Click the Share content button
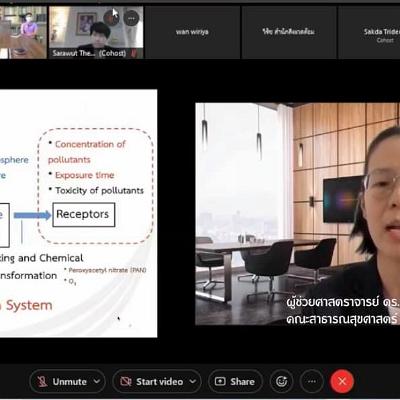Image resolution: width=400 pixels, height=400 pixels. [x=235, y=382]
